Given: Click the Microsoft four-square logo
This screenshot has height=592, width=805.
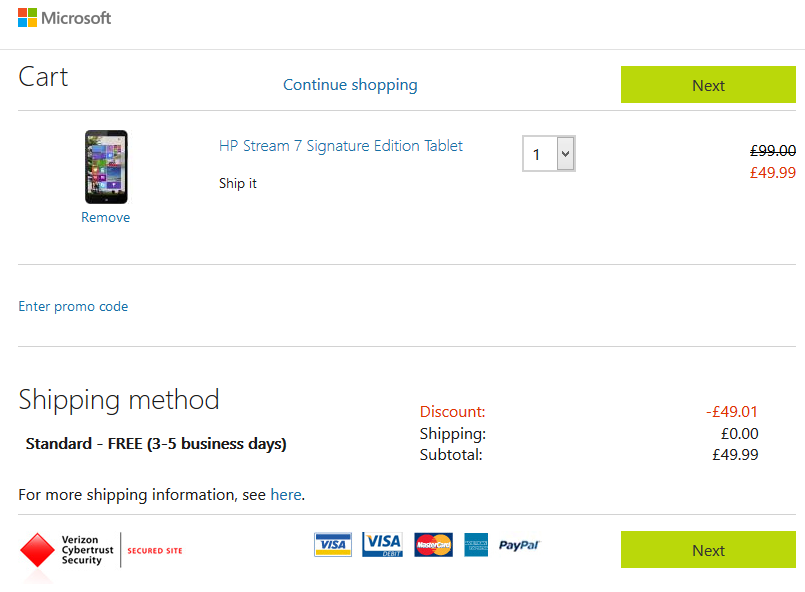Looking at the screenshot, I should click(27, 18).
